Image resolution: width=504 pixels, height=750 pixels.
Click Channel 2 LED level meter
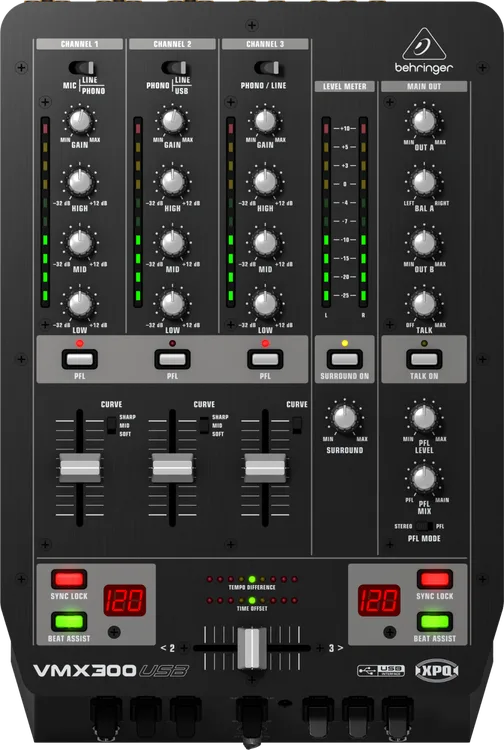click(138, 212)
